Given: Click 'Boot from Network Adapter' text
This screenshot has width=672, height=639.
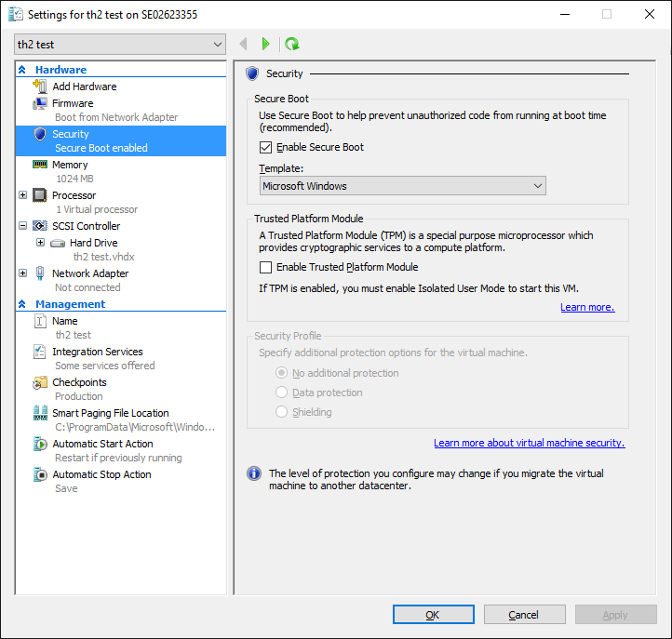Looking at the screenshot, I should tap(116, 117).
